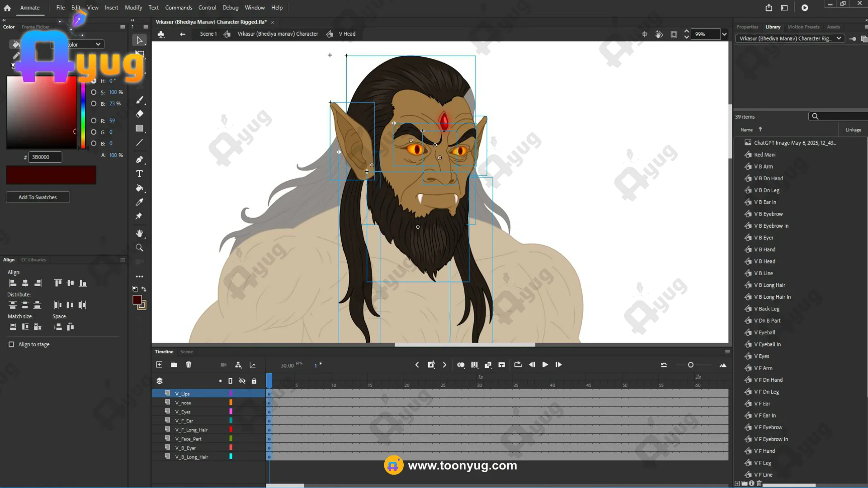Switch to the Properties tab
This screenshot has width=868, height=488.
(747, 27)
